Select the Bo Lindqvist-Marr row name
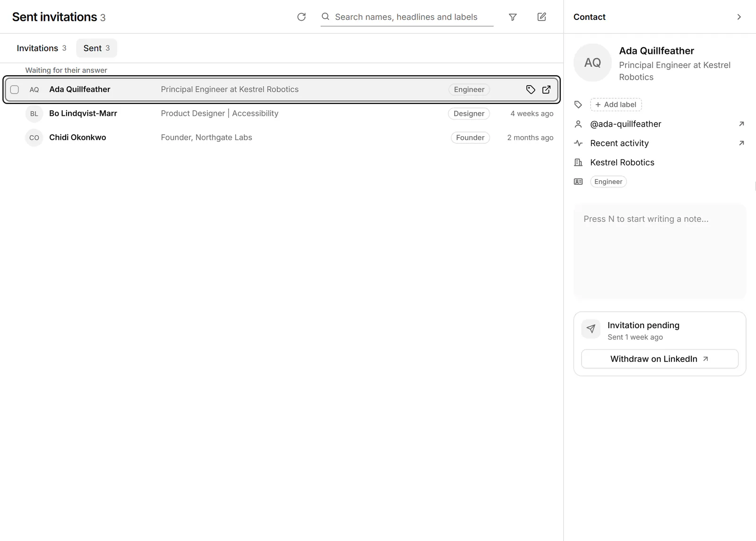Viewport: 756px width, 541px height. tap(83, 113)
